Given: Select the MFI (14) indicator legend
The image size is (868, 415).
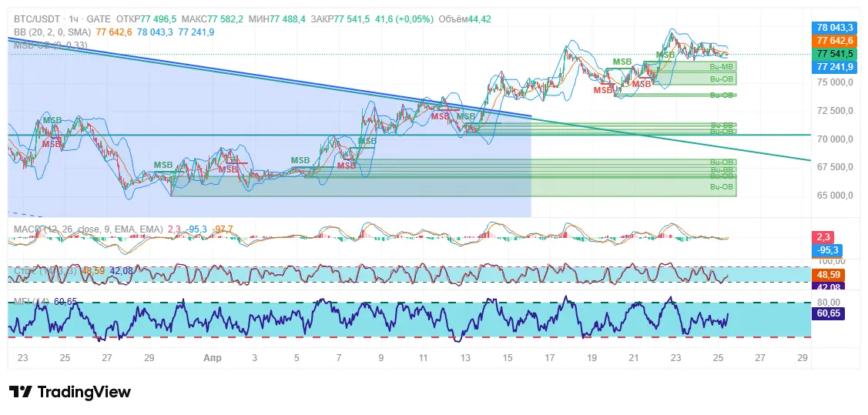Looking at the screenshot, I should (x=32, y=302).
